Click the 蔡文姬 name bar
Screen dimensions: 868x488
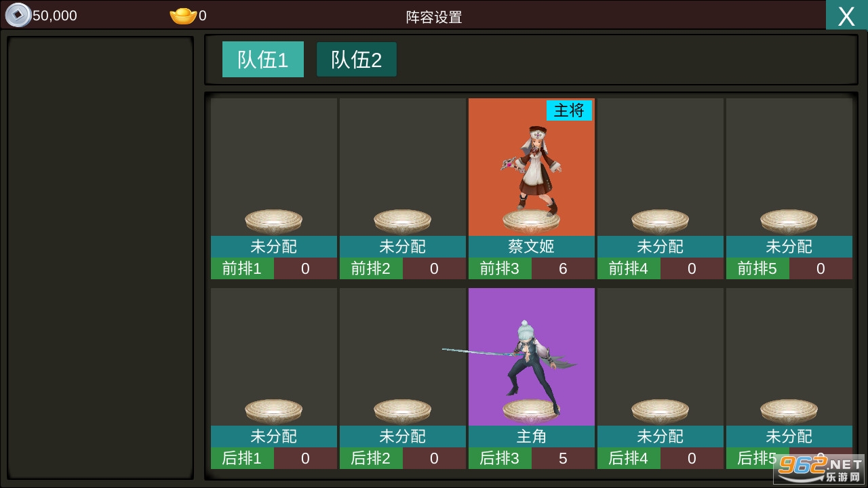(532, 247)
